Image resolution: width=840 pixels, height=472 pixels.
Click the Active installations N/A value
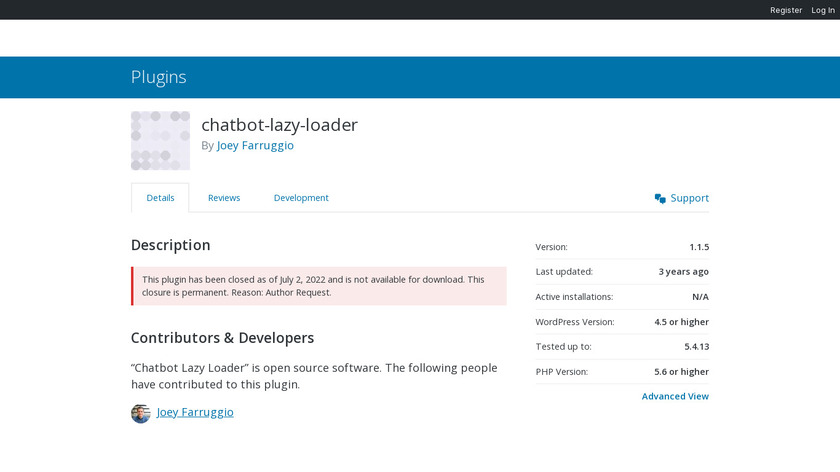(700, 297)
